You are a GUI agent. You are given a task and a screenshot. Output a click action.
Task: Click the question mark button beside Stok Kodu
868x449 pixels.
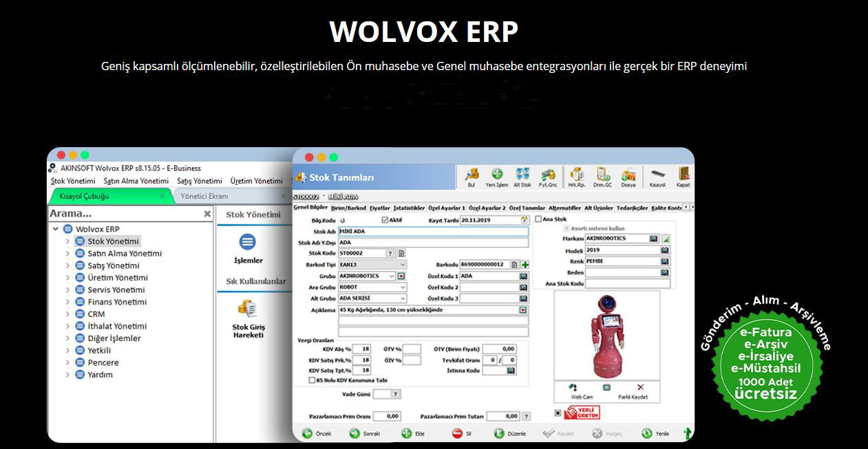tap(390, 253)
